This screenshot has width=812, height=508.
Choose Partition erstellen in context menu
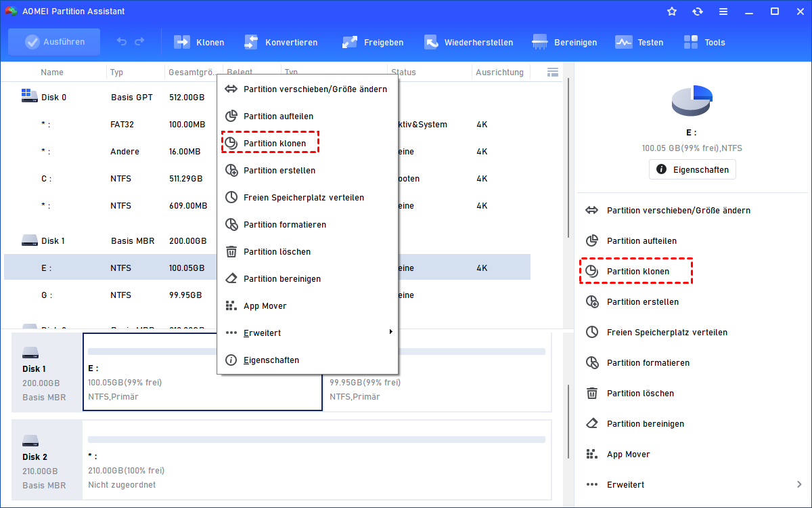(307, 170)
